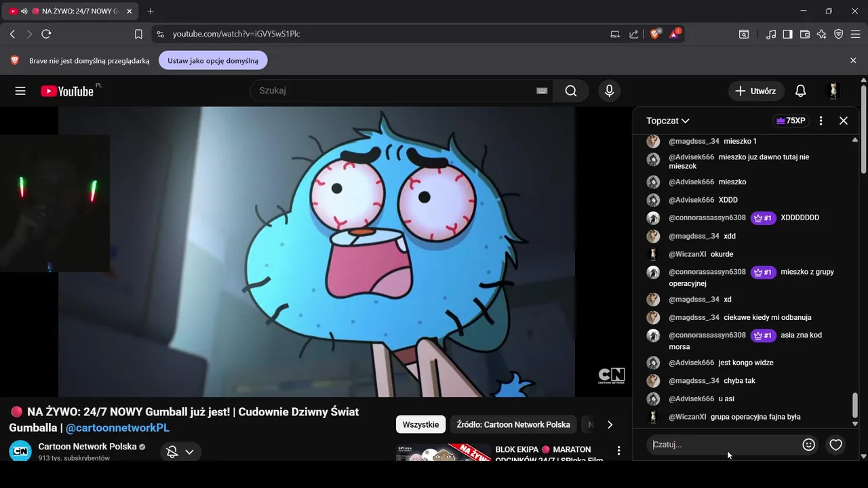Open tab search icon in toolbar
The width and height of the screenshot is (868, 488).
(x=744, y=34)
